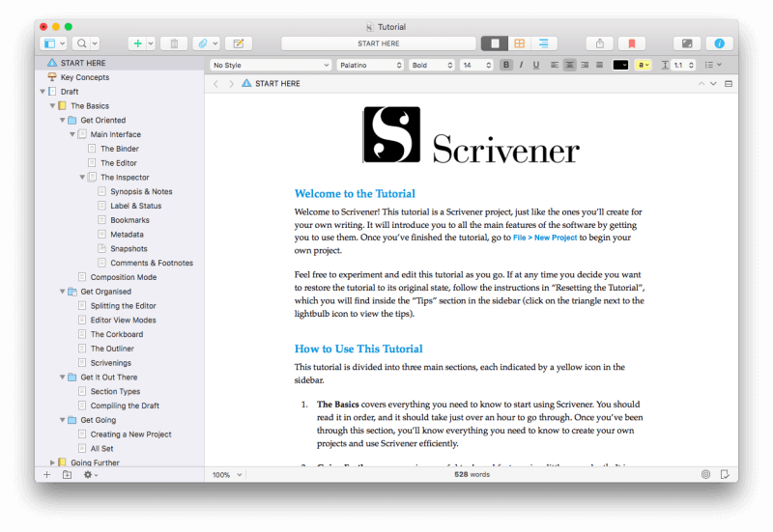Image resolution: width=773 pixels, height=532 pixels.
Task: Open the gear action menu in binder footer
Action: 90,475
